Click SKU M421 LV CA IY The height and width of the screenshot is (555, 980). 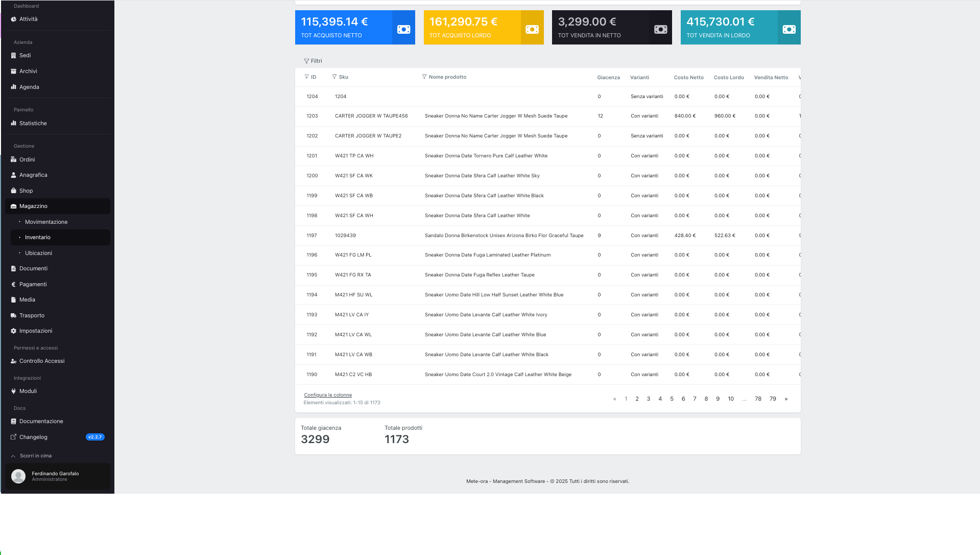tap(352, 315)
